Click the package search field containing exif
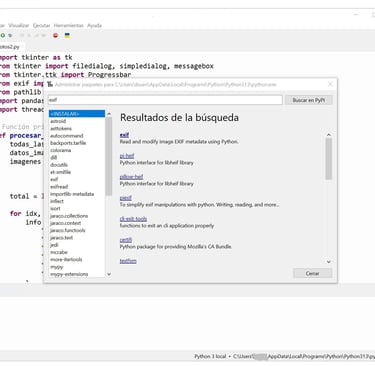The image size is (375, 366). pyautogui.click(x=165, y=100)
